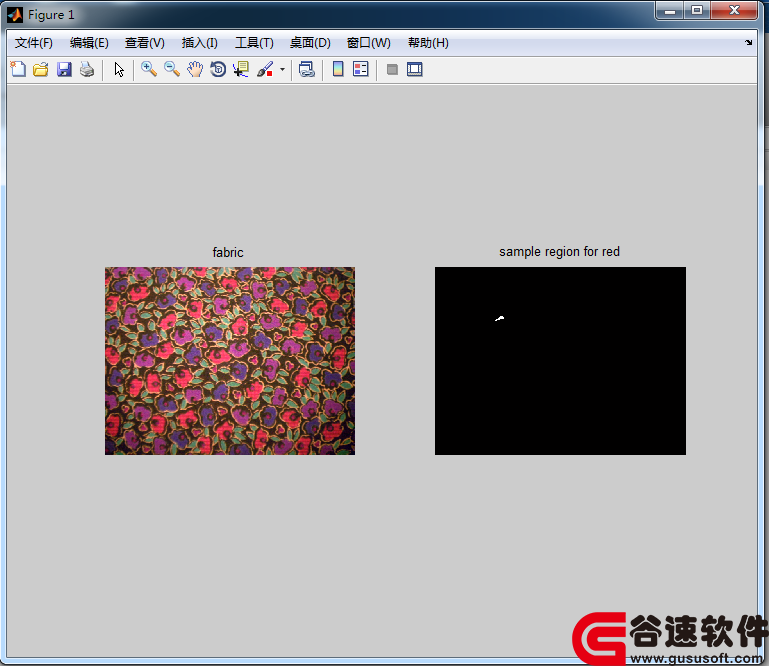Viewport: 769px width, 666px height.
Task: Open the 窗口(W) menu
Action: pyautogui.click(x=368, y=43)
